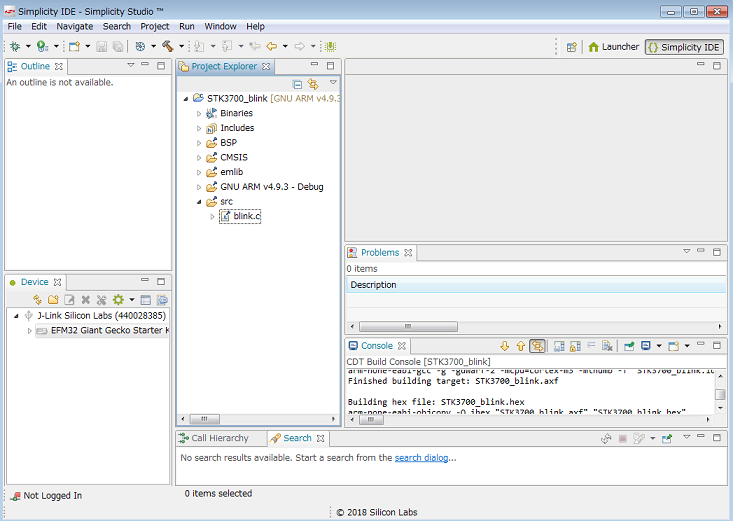Image resolution: width=733 pixels, height=521 pixels.
Task: Open Project Explorer view menu triangle
Action: point(333,82)
